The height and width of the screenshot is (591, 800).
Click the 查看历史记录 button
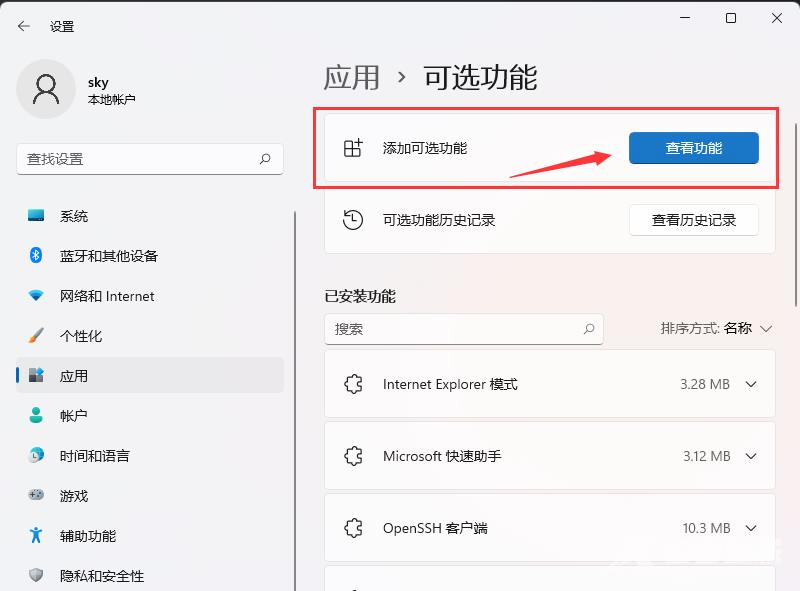(x=693, y=220)
